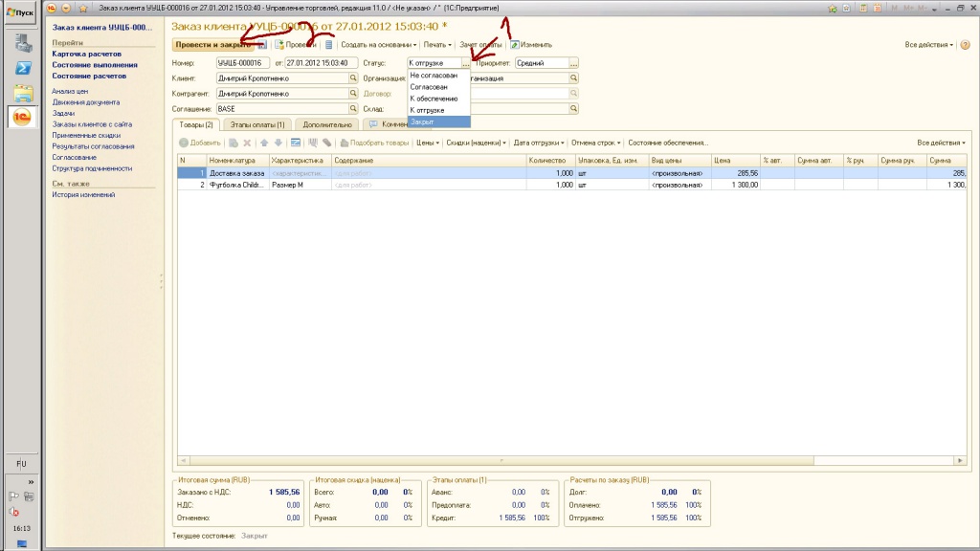Open PowerShell icon in Windows taskbar
The width and height of the screenshot is (980, 551).
click(x=23, y=68)
